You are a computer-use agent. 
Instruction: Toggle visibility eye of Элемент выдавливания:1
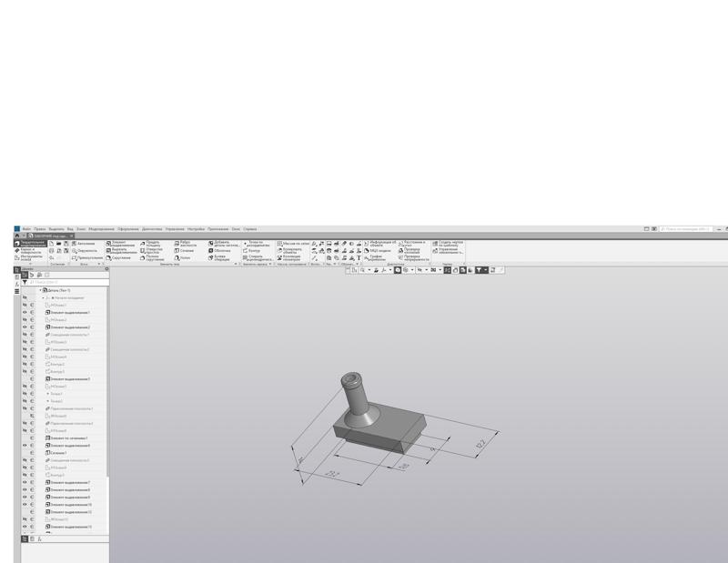pos(23,312)
